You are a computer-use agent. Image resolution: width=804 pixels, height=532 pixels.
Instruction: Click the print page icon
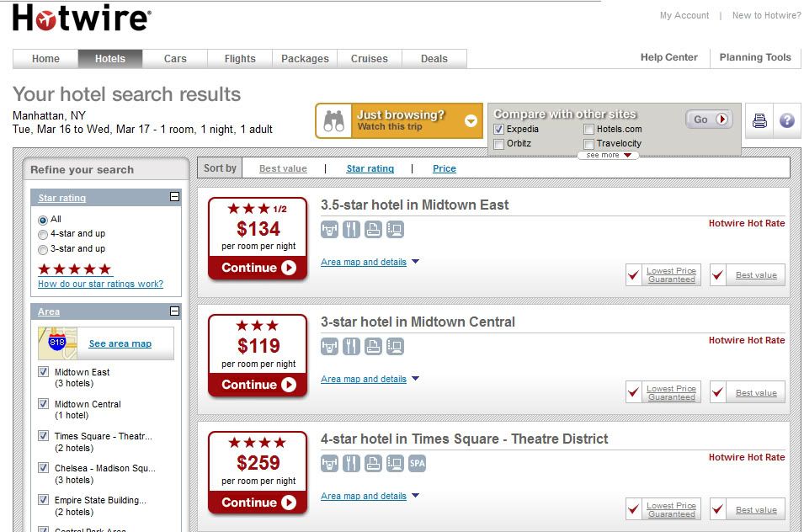click(759, 121)
